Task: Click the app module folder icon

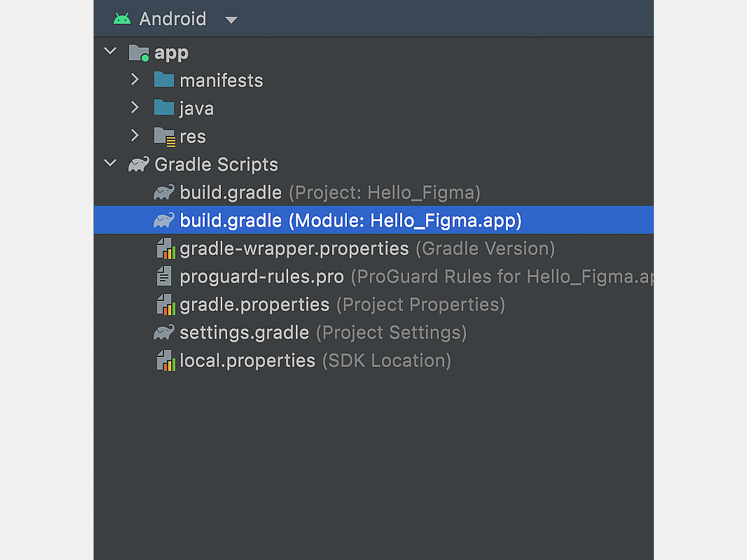Action: tap(139, 53)
